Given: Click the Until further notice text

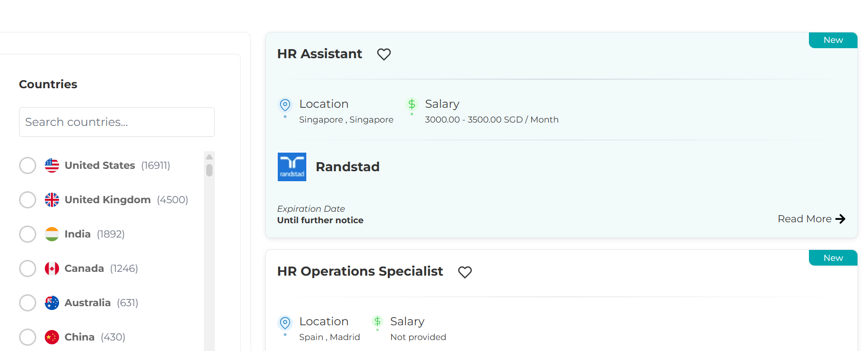Looking at the screenshot, I should 320,220.
